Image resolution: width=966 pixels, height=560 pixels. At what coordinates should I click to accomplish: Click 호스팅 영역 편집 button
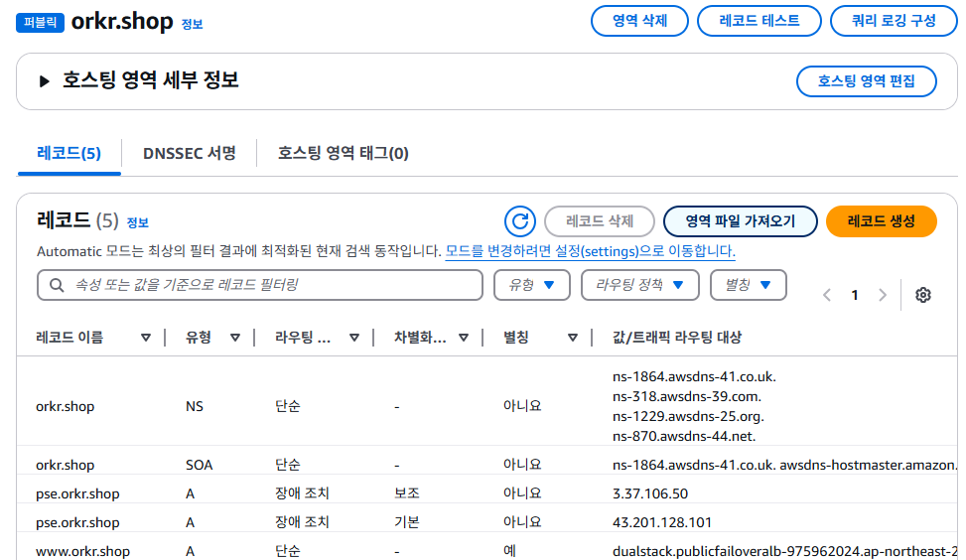coord(866,81)
